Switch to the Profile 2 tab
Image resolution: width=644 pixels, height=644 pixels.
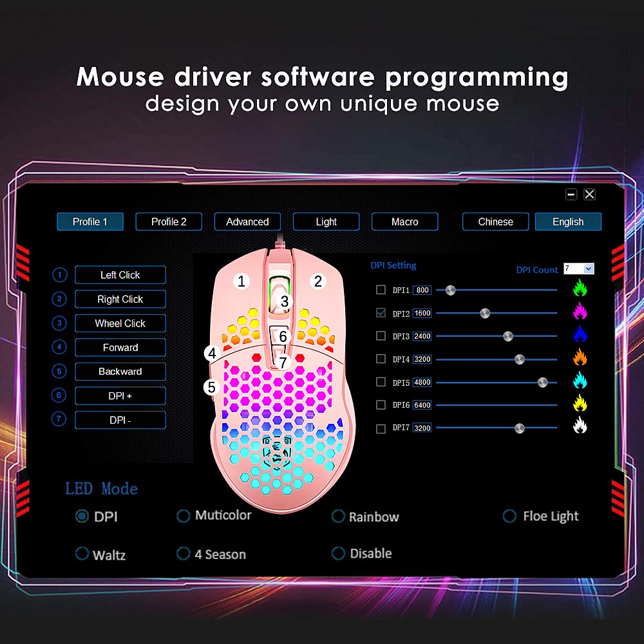pos(168,222)
